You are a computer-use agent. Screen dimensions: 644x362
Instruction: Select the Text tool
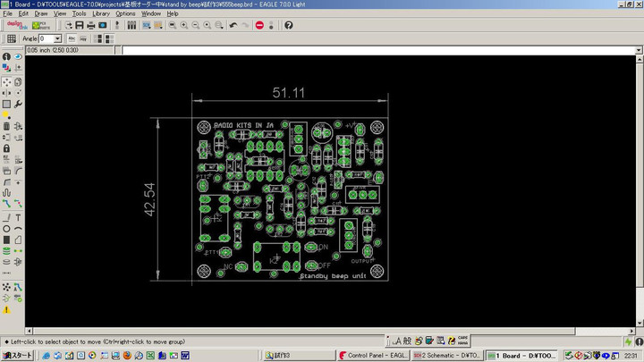[18, 217]
